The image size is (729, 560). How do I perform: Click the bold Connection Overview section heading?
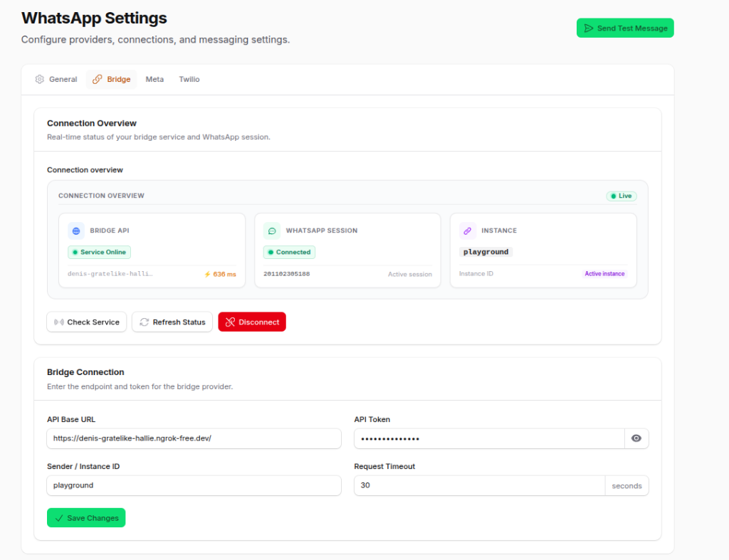pos(92,123)
